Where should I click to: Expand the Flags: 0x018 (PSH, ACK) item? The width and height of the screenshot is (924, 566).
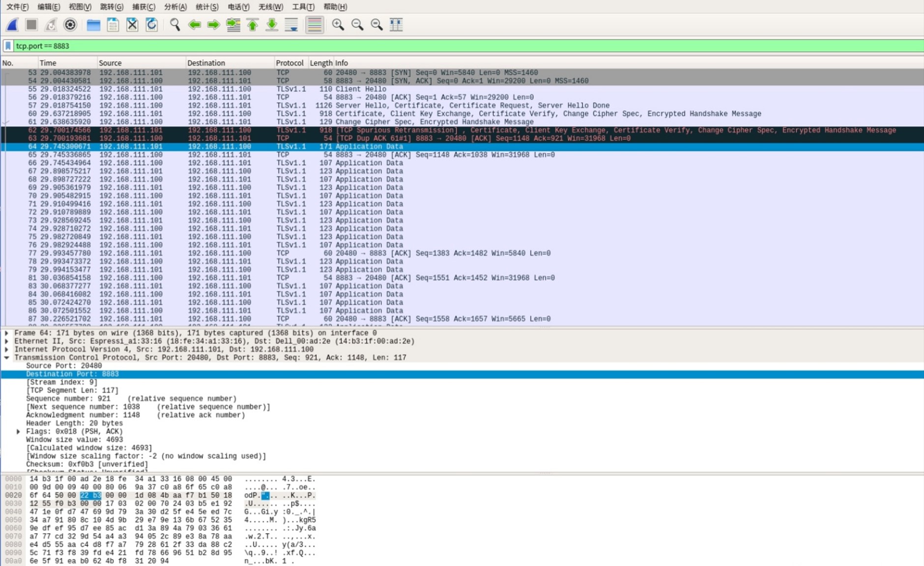coord(19,432)
